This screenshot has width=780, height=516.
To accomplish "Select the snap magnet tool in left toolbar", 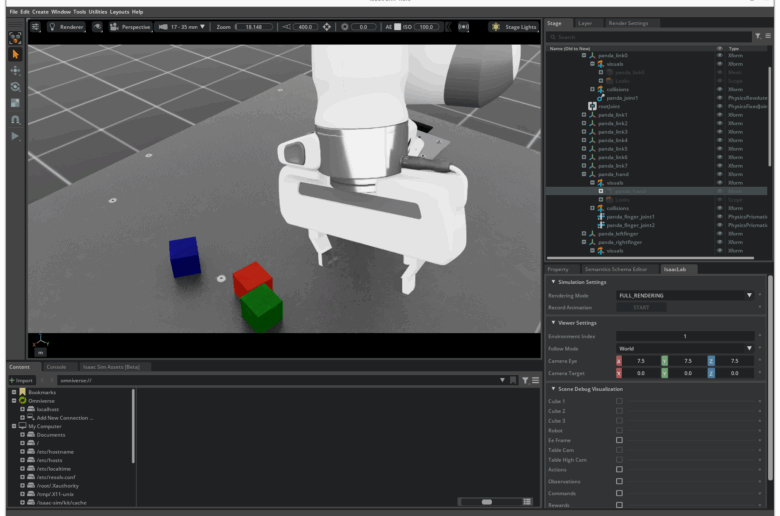I will click(x=15, y=119).
